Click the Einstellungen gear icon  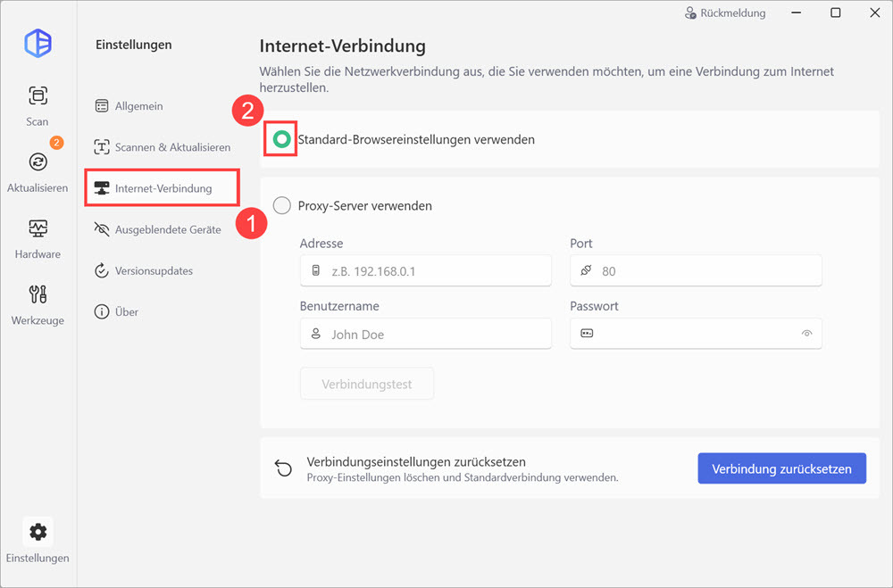coord(38,532)
